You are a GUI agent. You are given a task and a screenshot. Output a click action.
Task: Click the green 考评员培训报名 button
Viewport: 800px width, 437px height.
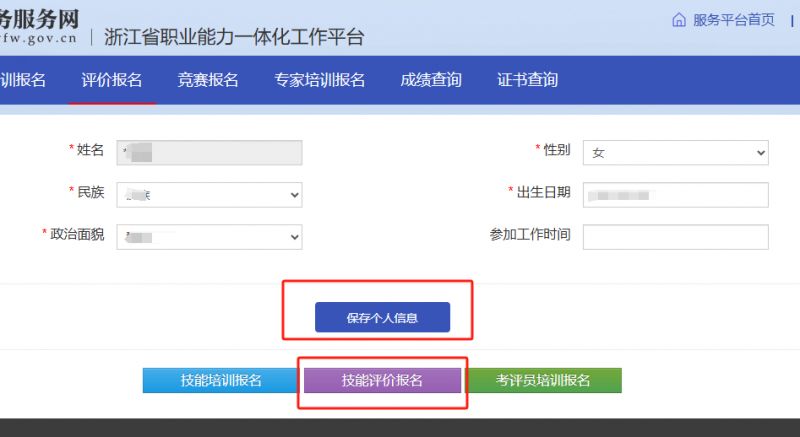click(x=544, y=380)
